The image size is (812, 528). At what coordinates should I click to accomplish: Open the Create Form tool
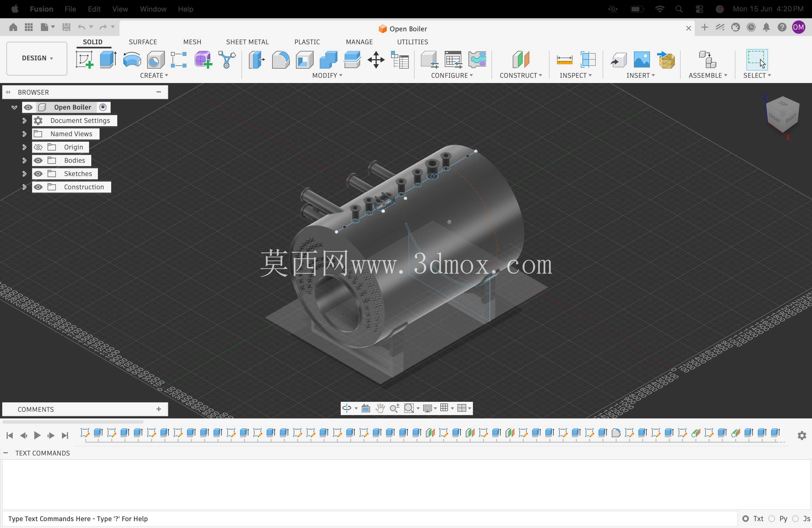click(203, 60)
